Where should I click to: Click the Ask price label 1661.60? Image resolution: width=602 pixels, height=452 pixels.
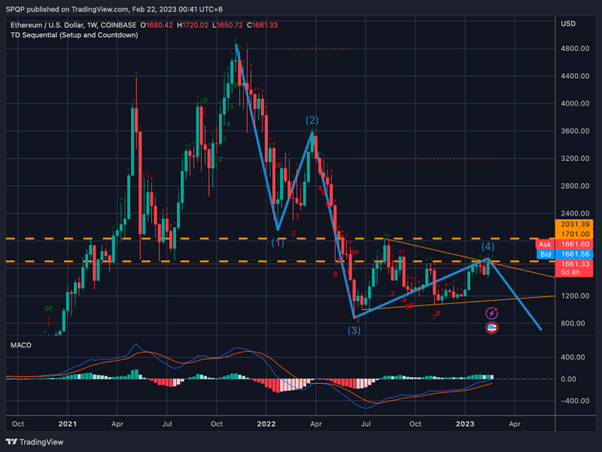[564, 244]
